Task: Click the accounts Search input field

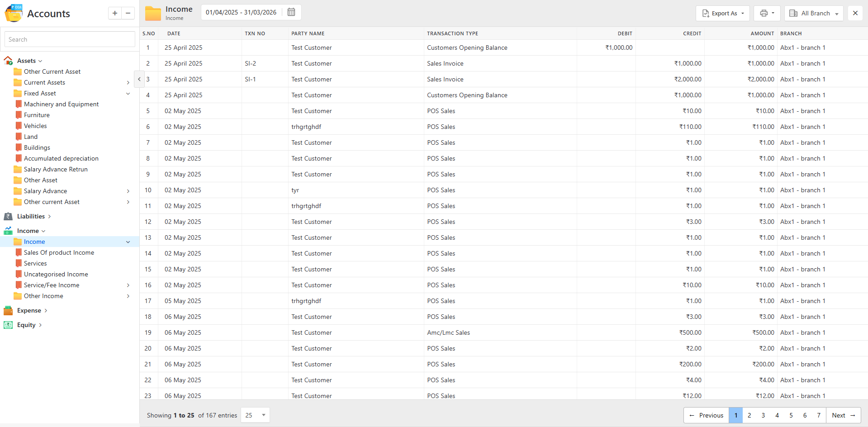Action: (x=70, y=39)
